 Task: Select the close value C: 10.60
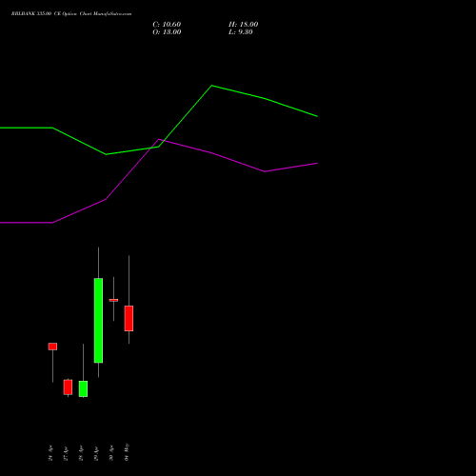(x=167, y=25)
